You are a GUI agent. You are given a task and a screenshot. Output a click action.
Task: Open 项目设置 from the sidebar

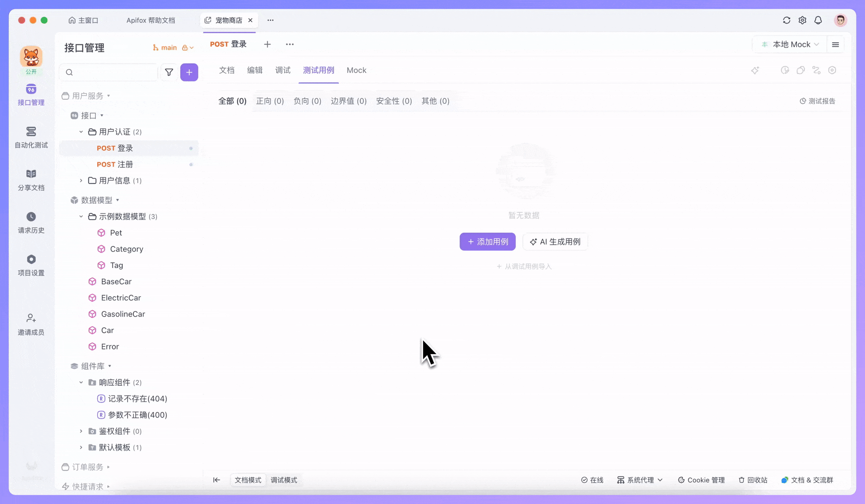tap(31, 264)
